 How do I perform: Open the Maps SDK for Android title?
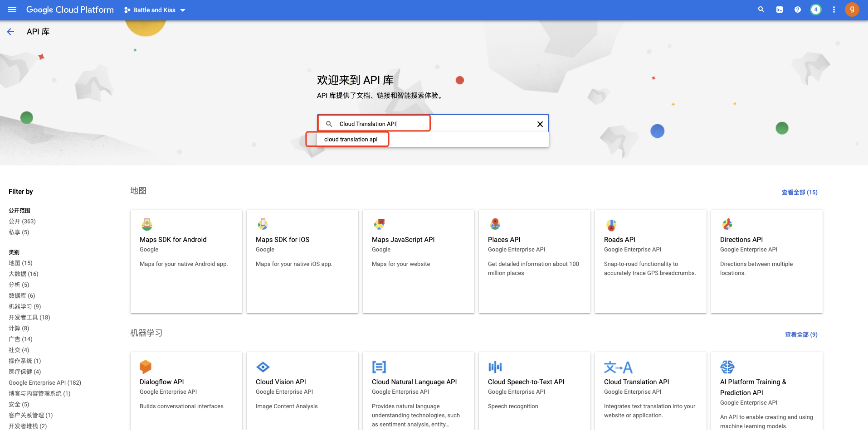tap(173, 240)
